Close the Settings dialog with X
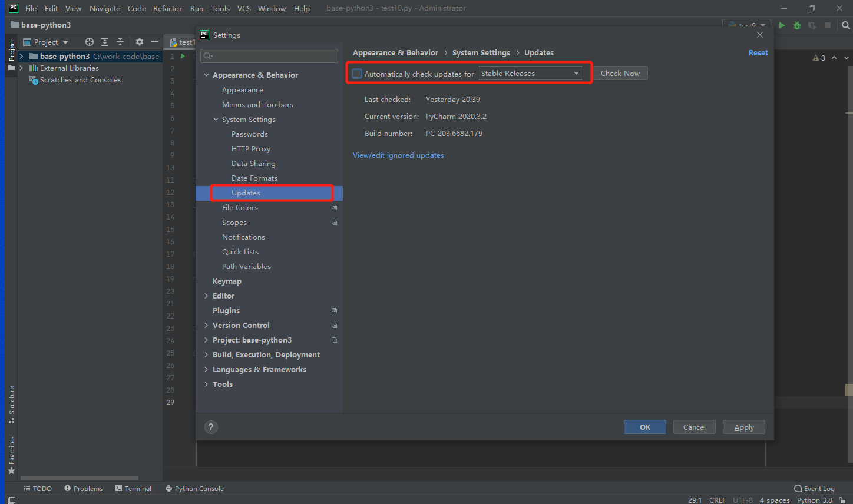This screenshot has width=853, height=504. [x=760, y=35]
